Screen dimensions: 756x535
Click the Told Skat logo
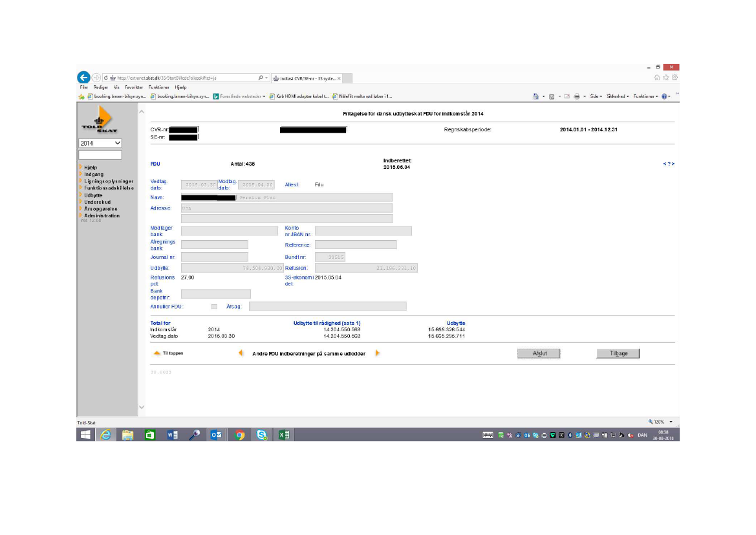(100, 120)
